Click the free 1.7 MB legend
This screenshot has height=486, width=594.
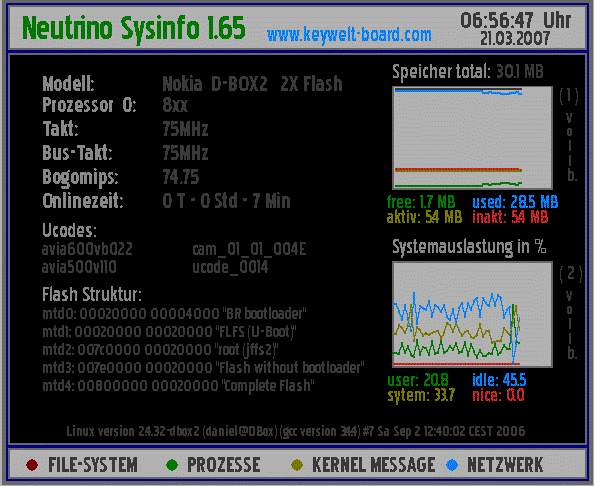(x=421, y=202)
